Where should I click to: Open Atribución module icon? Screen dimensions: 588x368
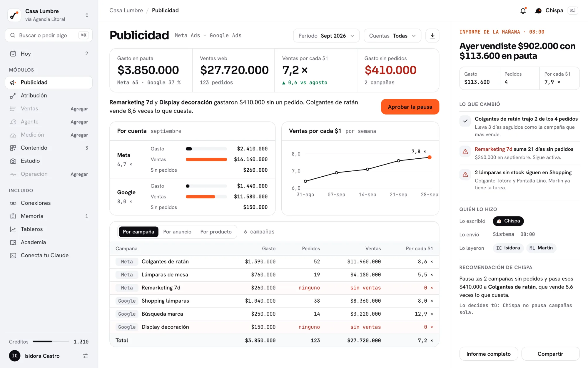pos(13,96)
